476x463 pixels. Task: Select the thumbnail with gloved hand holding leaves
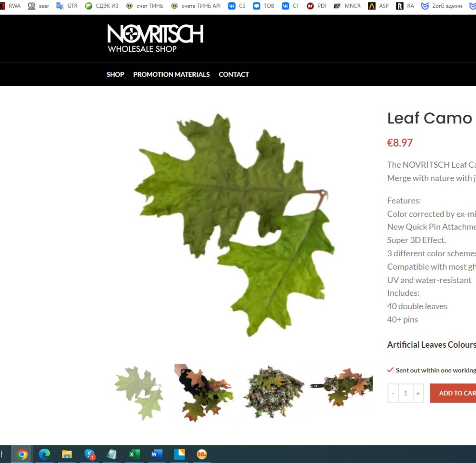coord(205,393)
